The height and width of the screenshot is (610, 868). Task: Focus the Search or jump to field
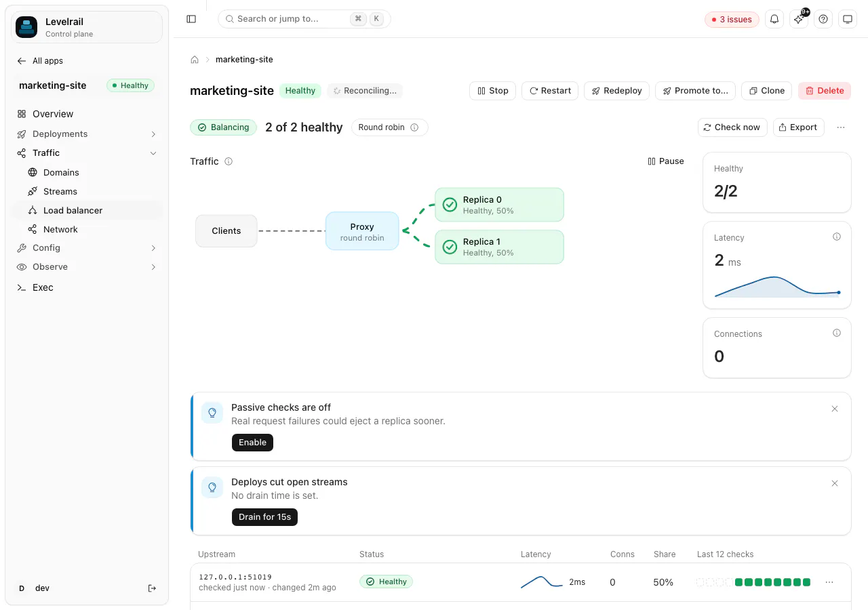[304, 19]
